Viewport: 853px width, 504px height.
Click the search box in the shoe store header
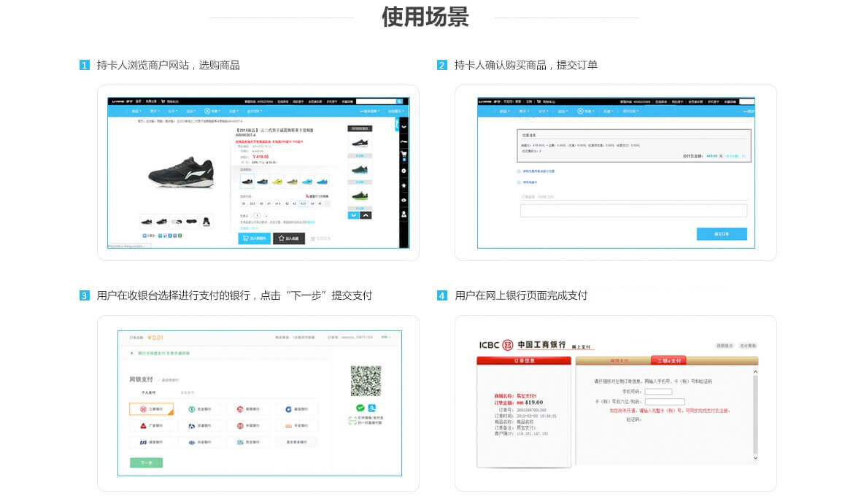tap(376, 101)
